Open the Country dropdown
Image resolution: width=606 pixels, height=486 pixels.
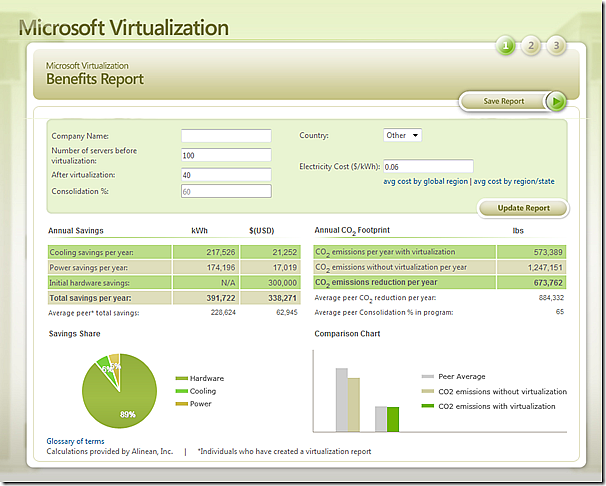tap(403, 135)
